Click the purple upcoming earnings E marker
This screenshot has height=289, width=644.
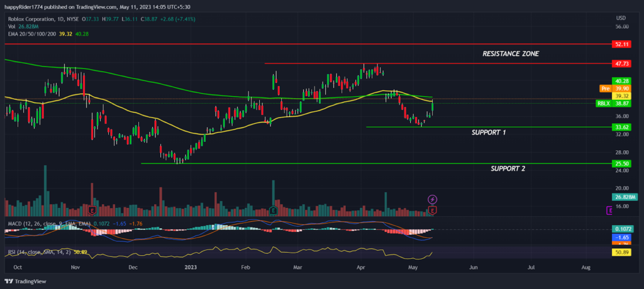609,210
